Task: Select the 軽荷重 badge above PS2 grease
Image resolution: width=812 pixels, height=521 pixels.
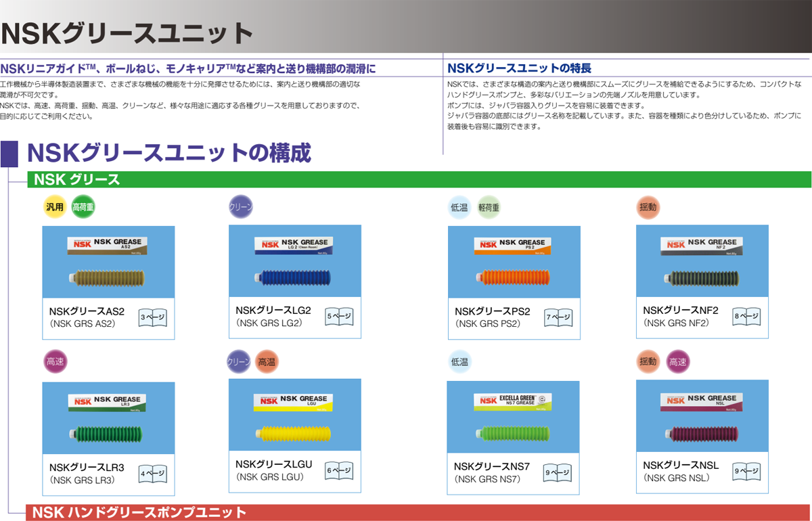Action: [489, 208]
